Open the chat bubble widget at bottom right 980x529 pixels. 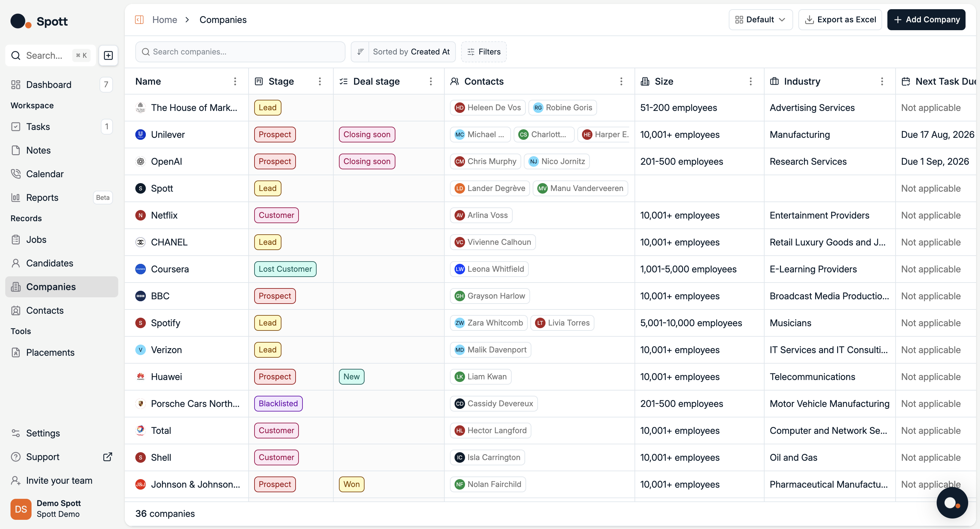pyautogui.click(x=952, y=503)
